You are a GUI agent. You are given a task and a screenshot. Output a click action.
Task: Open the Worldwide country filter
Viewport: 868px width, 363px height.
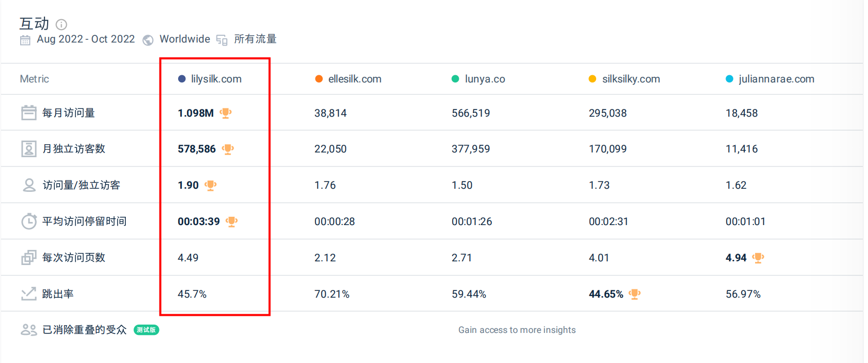tap(185, 39)
